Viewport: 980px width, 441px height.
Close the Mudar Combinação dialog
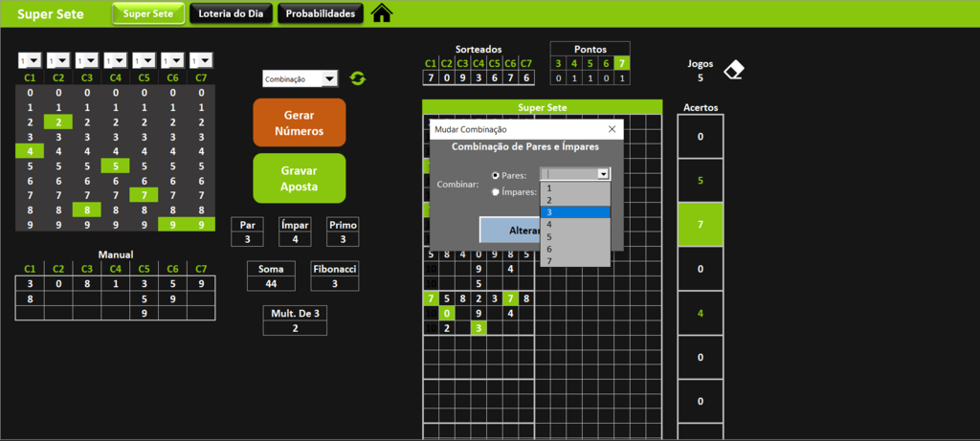click(612, 129)
